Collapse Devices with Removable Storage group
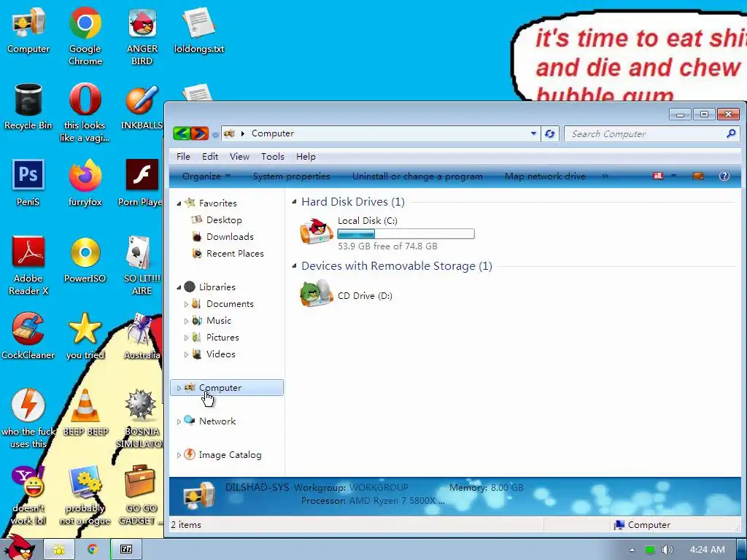 [x=295, y=265]
